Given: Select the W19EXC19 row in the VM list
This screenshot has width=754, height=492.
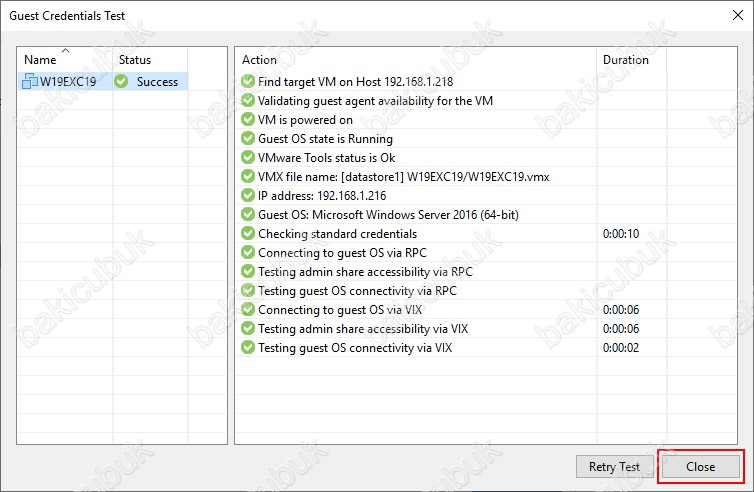Looking at the screenshot, I should 103,81.
